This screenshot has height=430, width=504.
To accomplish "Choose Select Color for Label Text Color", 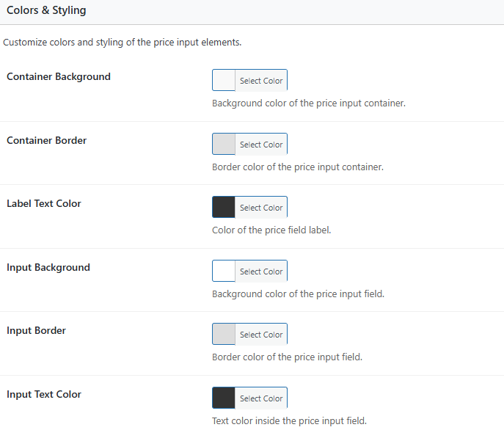I will 260,208.
